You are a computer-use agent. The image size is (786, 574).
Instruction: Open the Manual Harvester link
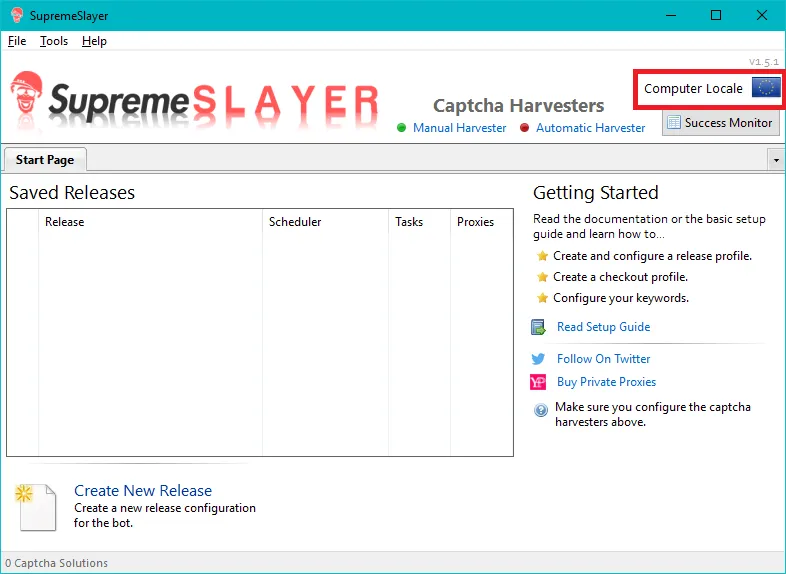[x=459, y=128]
